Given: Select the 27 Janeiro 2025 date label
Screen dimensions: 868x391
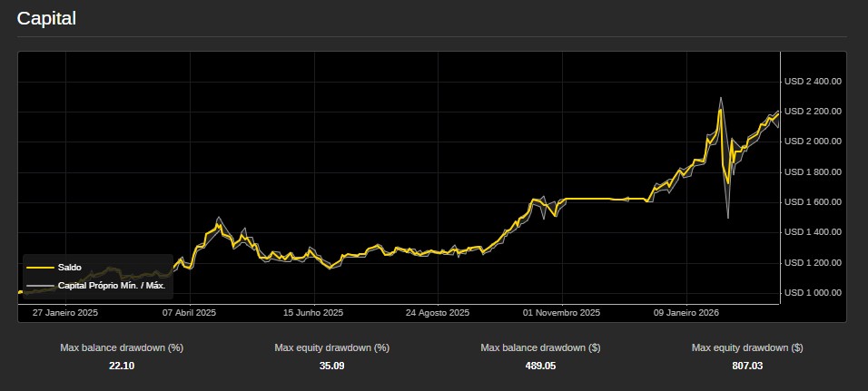Looking at the screenshot, I should 64,313.
